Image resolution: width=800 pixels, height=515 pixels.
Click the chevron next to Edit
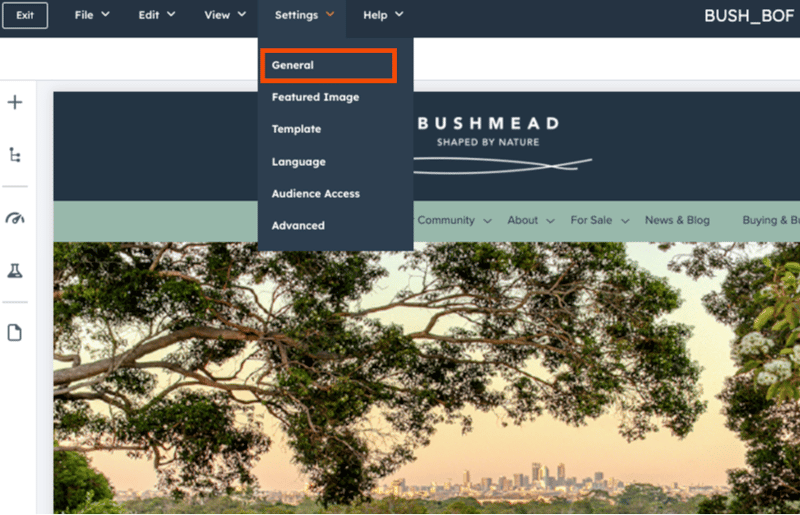click(171, 14)
